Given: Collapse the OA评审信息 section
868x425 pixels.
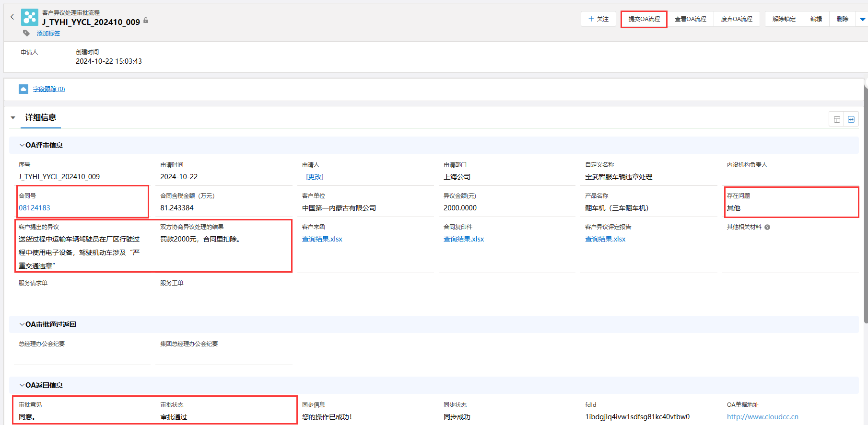Looking at the screenshot, I should (x=22, y=145).
